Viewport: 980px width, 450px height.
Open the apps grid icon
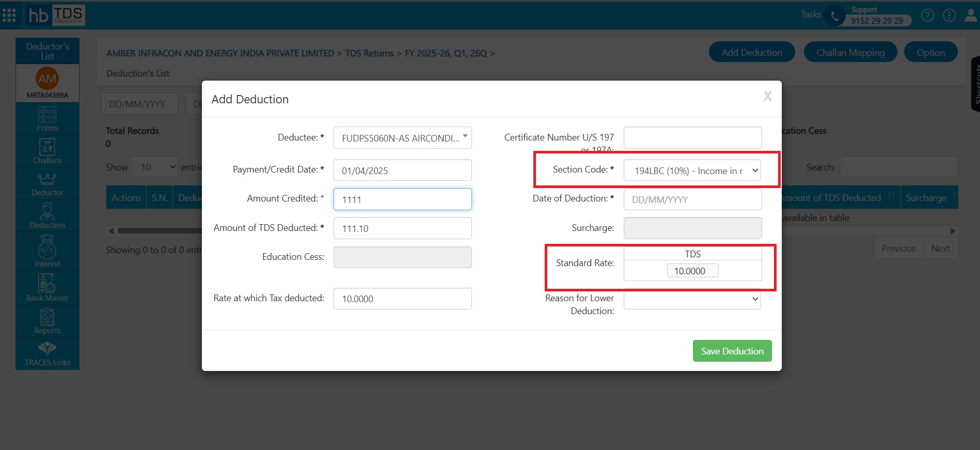coord(9,15)
